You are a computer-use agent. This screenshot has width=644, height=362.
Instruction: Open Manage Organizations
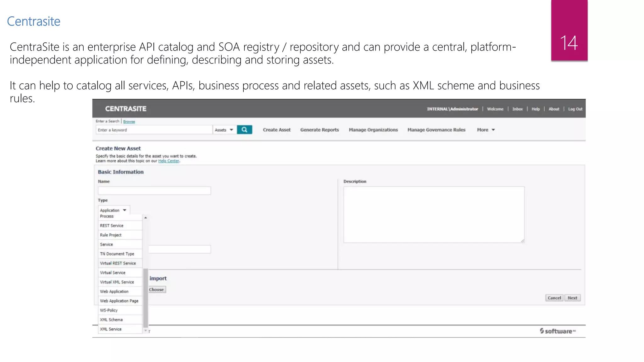373,130
